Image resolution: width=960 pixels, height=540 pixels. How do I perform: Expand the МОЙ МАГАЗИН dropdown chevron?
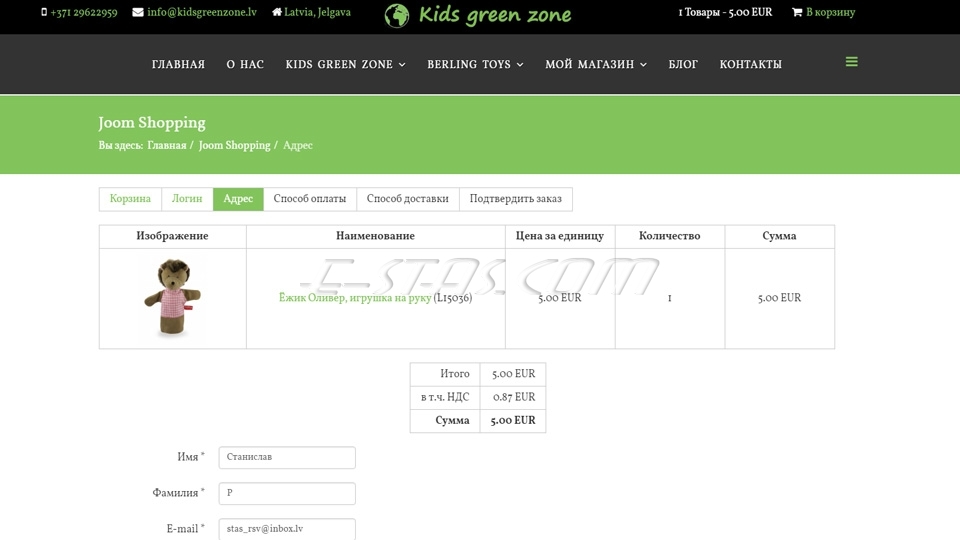point(643,64)
